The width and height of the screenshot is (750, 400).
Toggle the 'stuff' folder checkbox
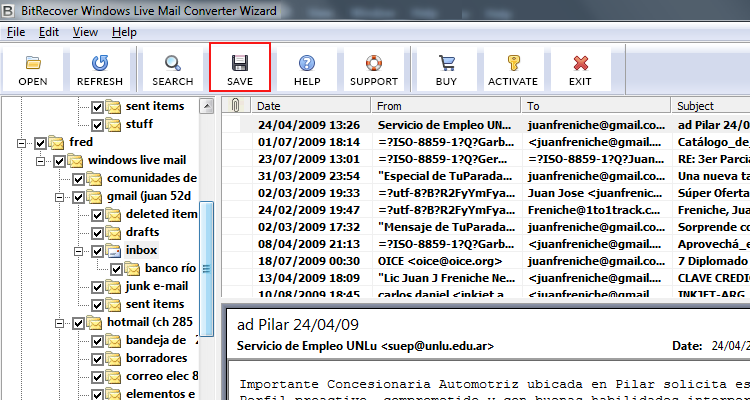click(x=97, y=125)
